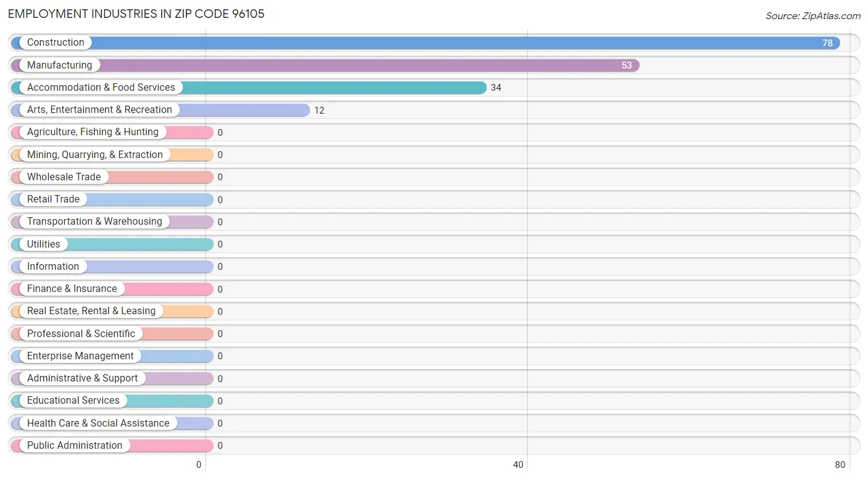Click the Construction value 78
Viewport: 868px width, 479px height.
coord(827,43)
